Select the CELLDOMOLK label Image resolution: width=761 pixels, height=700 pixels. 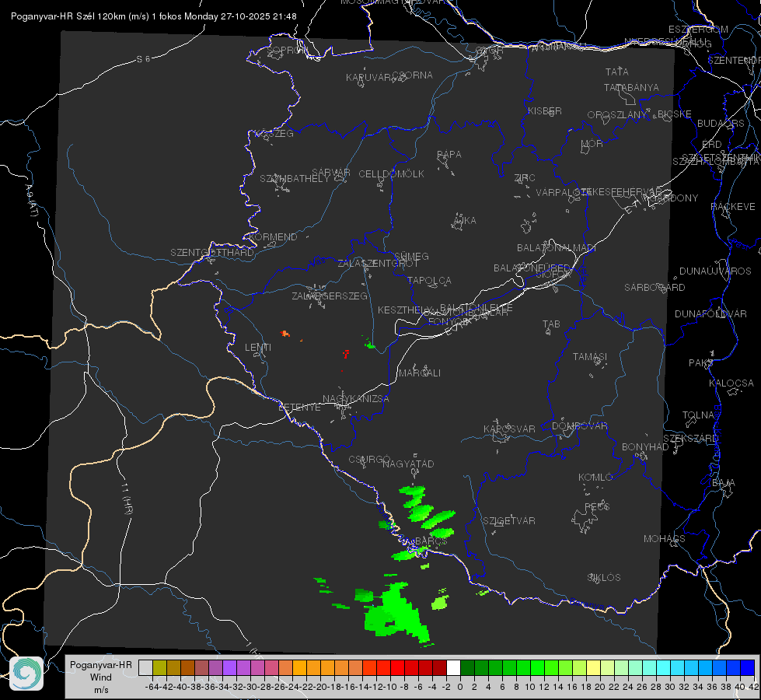391,174
